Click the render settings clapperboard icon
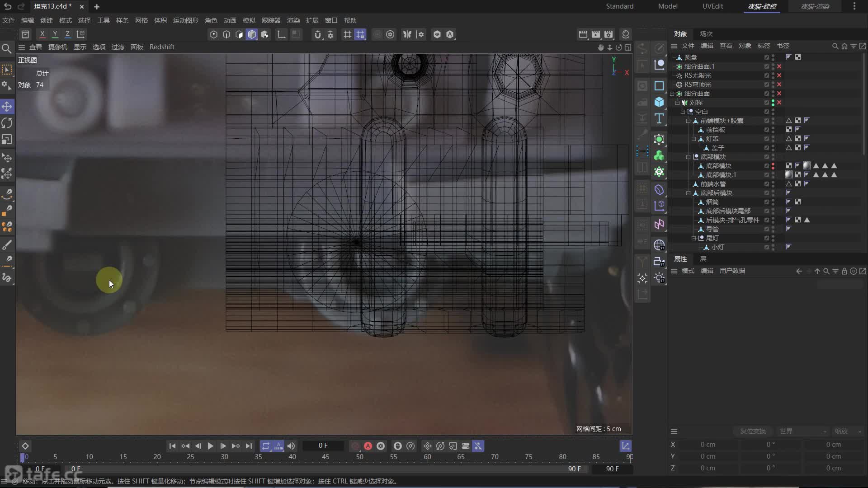The width and height of the screenshot is (868, 488). pos(609,34)
